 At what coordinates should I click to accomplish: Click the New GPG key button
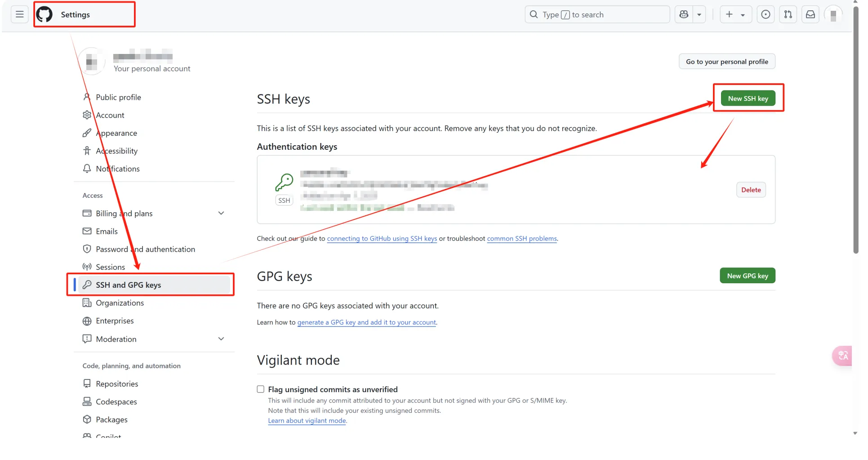pos(747,275)
